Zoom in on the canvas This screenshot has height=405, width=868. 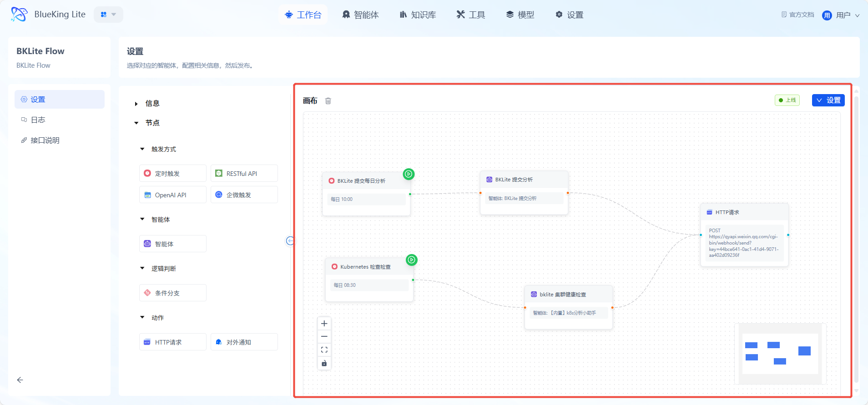[x=324, y=324]
